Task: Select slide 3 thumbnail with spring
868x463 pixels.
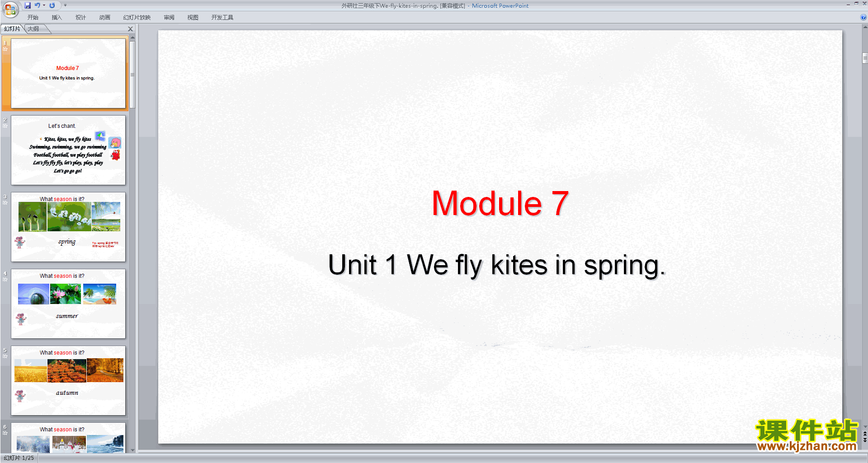Action: 68,227
